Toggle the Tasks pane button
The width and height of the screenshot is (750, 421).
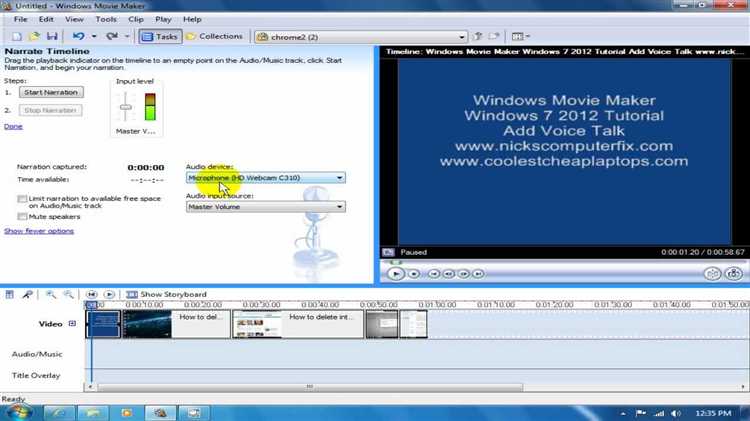point(160,36)
